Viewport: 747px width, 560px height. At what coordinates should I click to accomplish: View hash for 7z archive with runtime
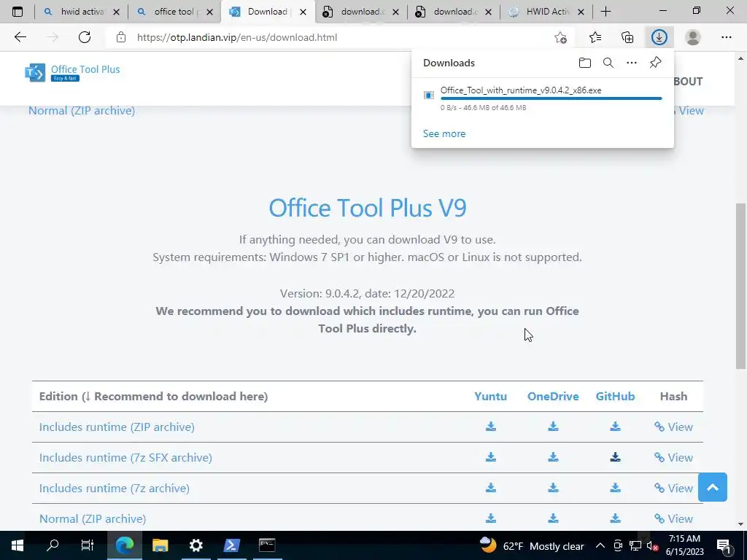tap(673, 488)
